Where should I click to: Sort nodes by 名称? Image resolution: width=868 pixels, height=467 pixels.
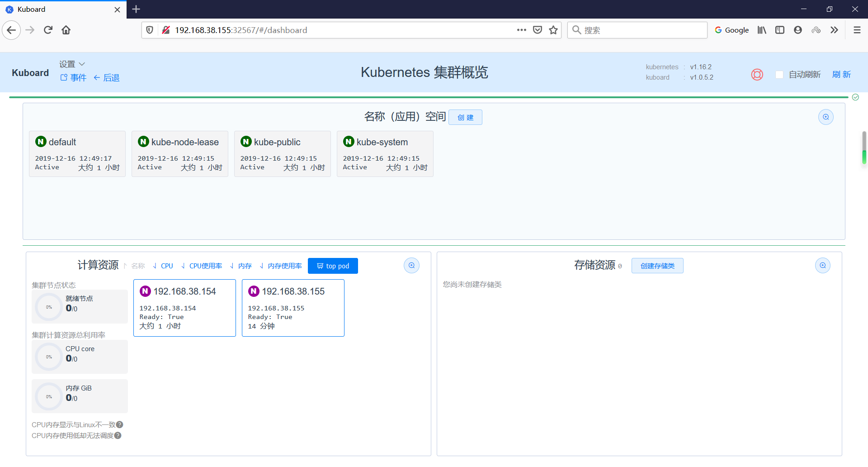(x=134, y=266)
